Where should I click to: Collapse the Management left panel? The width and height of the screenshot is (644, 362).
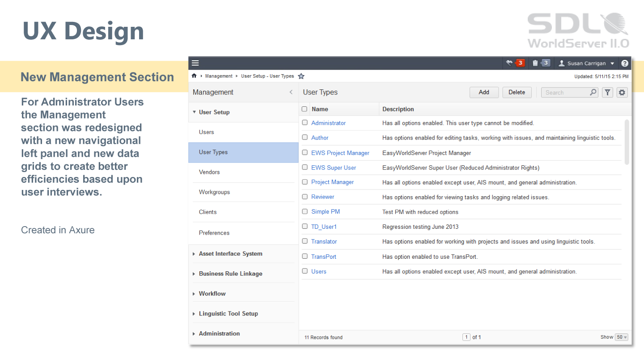pos(291,93)
